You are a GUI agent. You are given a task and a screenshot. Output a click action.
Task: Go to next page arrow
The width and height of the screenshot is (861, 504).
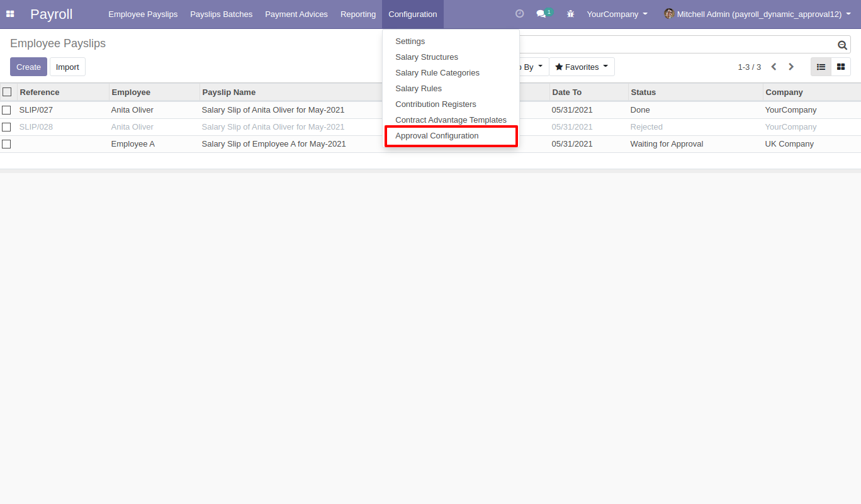[x=791, y=67]
